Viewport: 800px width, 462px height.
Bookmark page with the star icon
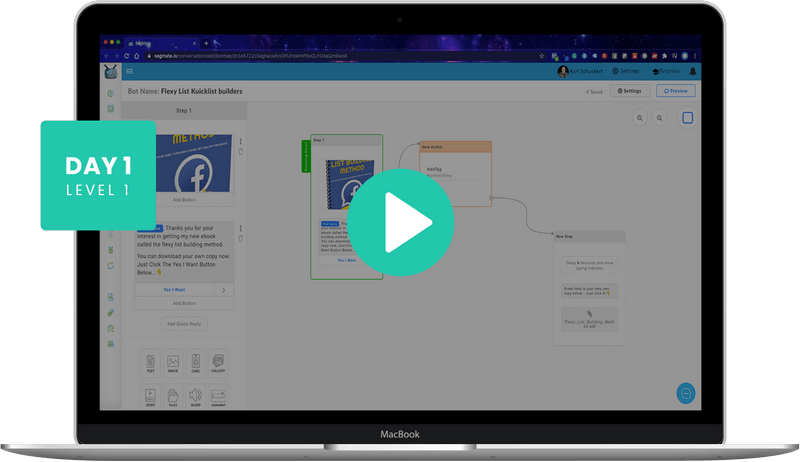(542, 56)
